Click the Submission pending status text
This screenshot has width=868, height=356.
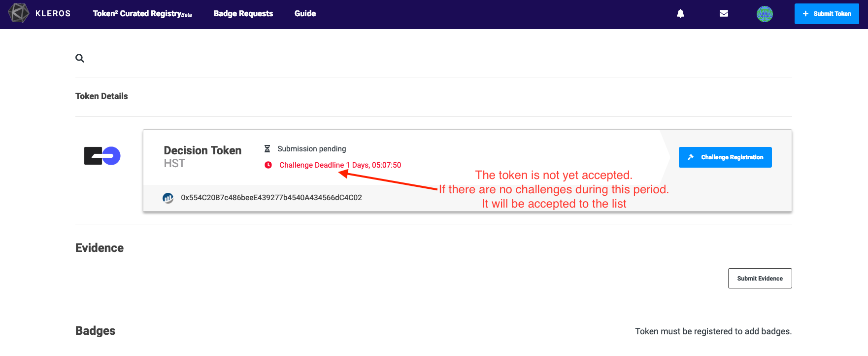(312, 148)
